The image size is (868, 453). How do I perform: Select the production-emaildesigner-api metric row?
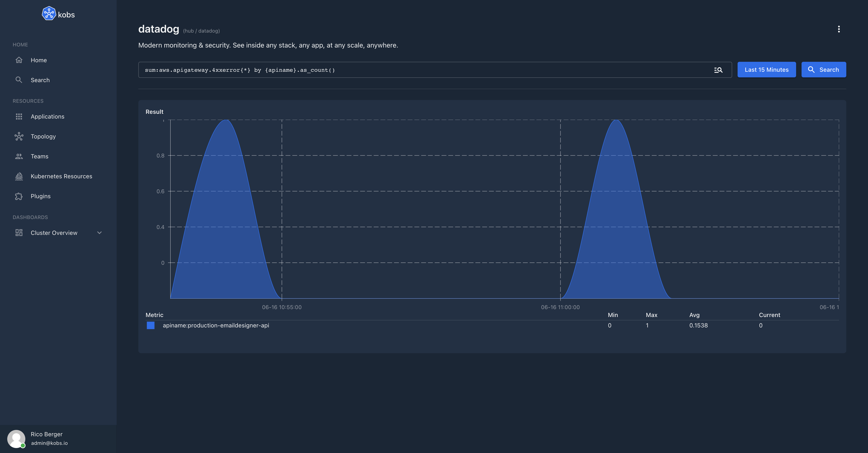(x=216, y=326)
